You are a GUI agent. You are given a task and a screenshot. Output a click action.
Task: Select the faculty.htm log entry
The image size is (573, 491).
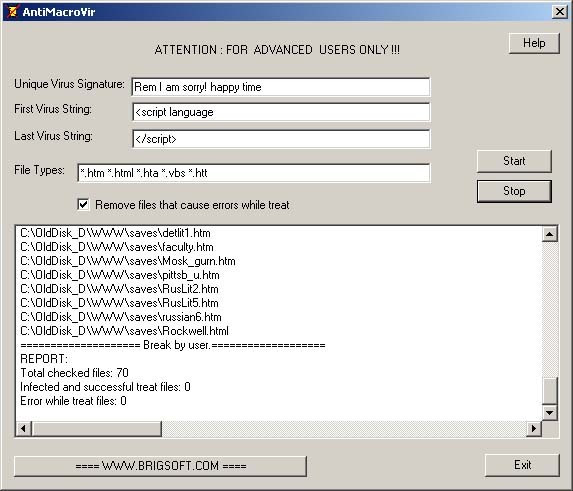[x=117, y=247]
